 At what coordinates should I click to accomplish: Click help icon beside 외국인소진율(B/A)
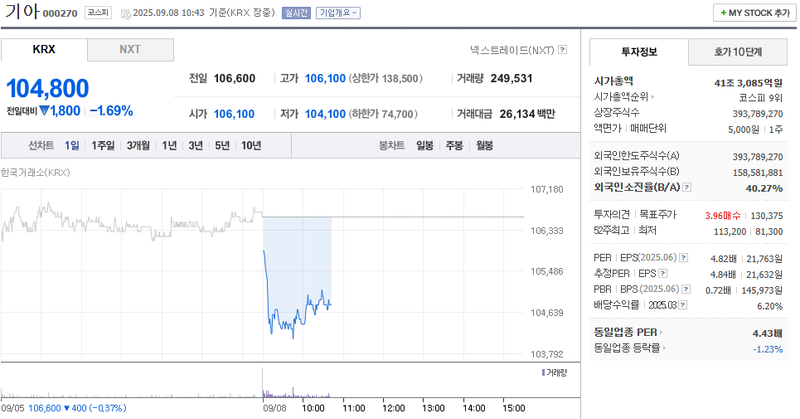[687, 187]
